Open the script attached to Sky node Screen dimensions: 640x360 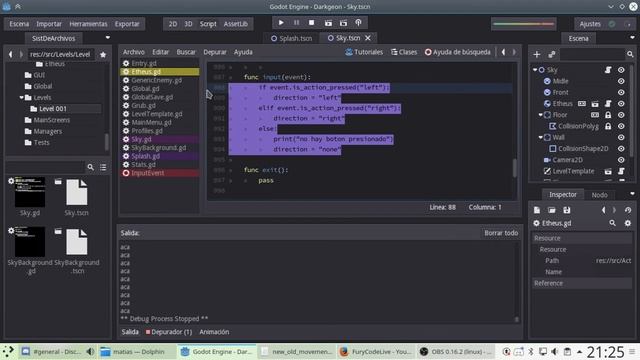coord(608,70)
